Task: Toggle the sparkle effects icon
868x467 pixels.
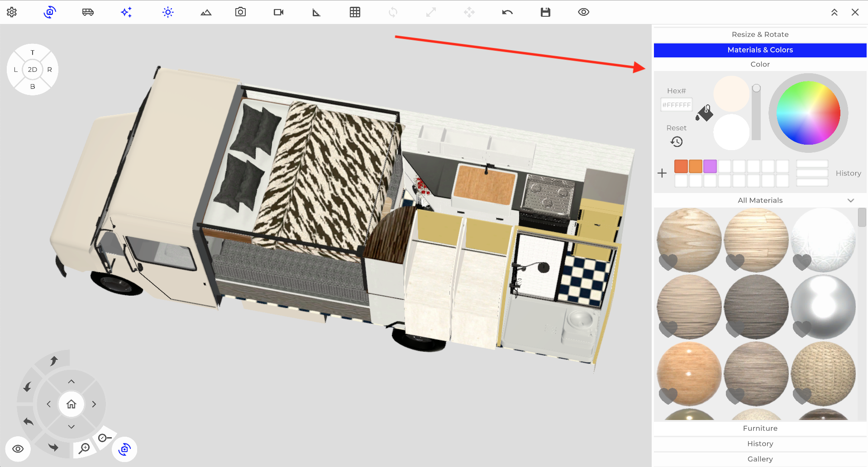Action: [126, 12]
